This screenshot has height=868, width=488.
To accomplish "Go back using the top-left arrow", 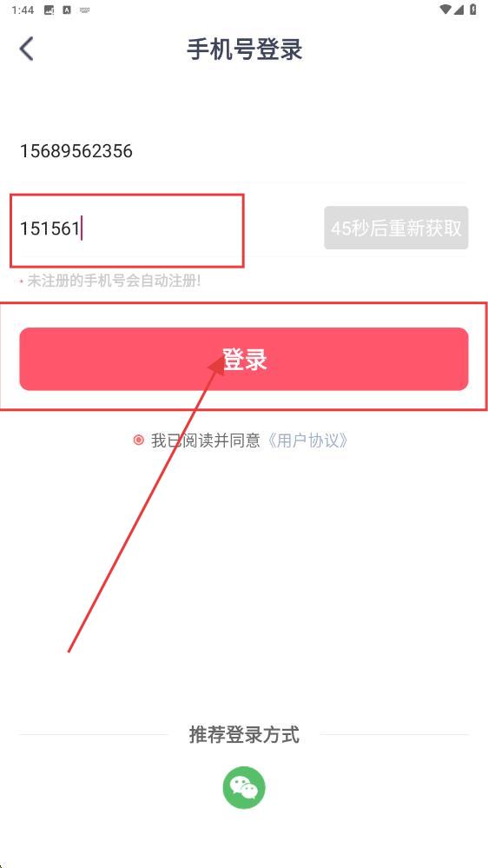I will [x=27, y=49].
